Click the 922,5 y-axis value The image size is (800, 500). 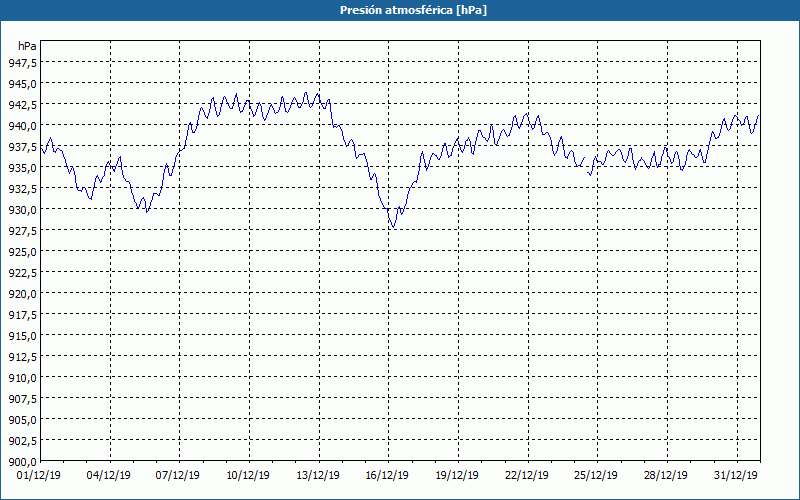tap(22, 272)
